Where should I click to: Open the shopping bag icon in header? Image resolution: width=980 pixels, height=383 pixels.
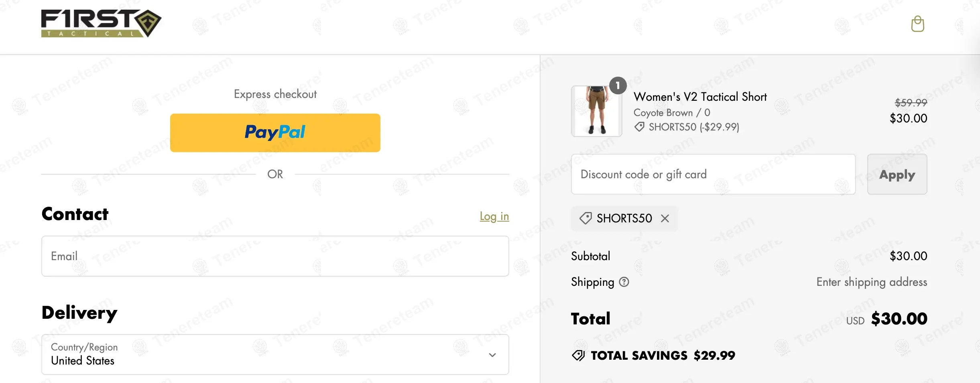(x=917, y=24)
